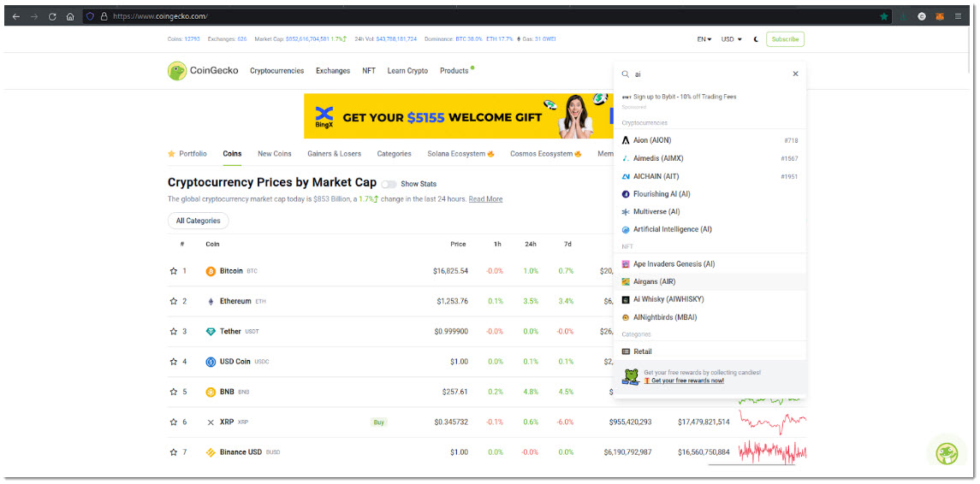Image resolution: width=980 pixels, height=484 pixels.
Task: Click the Tether coin icon
Action: pyautogui.click(x=211, y=331)
